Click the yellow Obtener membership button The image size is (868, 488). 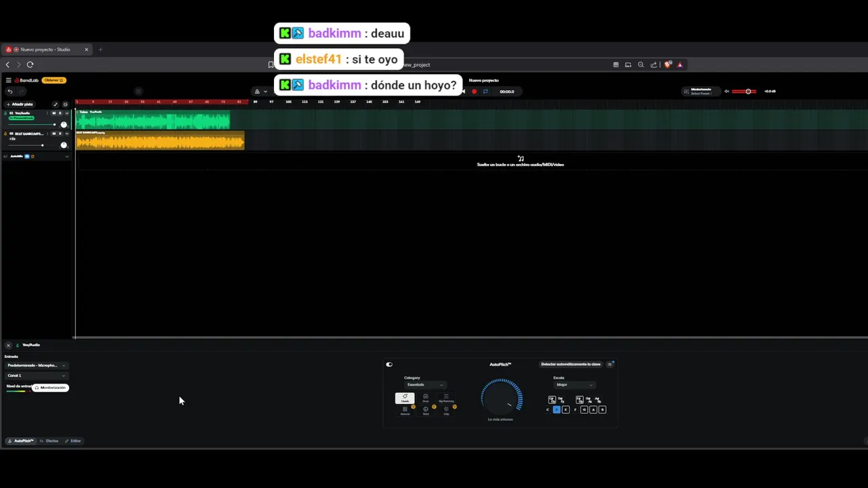point(54,80)
